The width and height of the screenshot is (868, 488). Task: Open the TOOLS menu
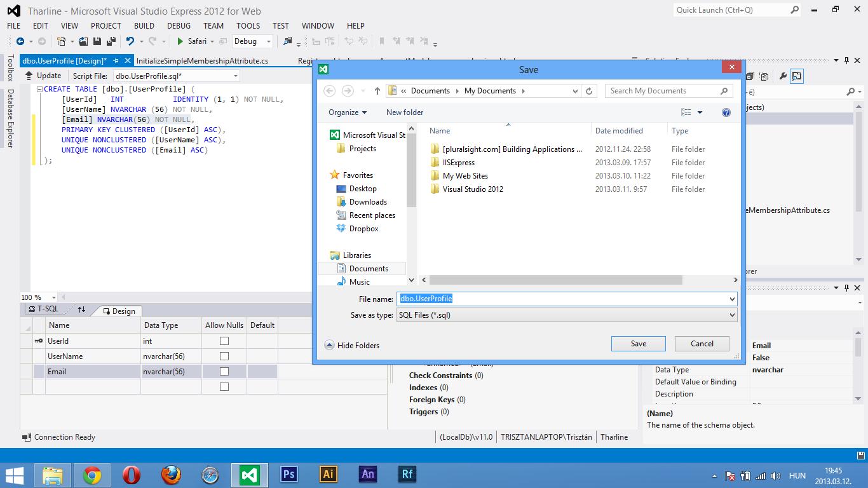click(248, 26)
